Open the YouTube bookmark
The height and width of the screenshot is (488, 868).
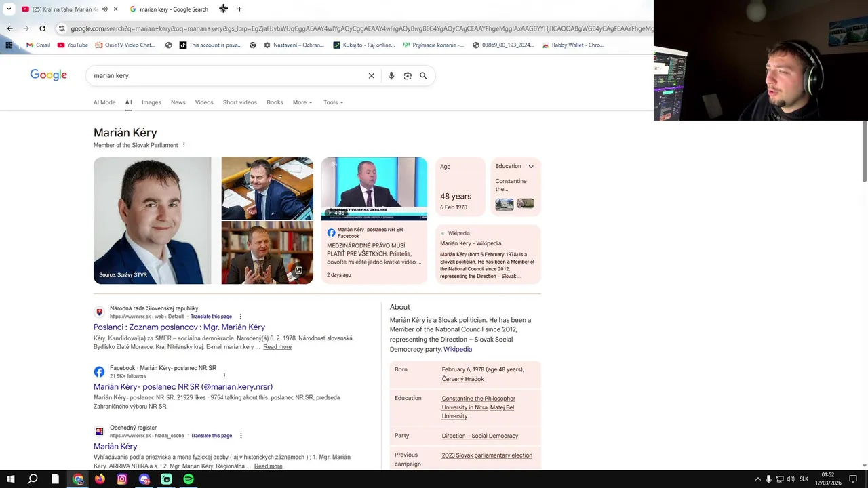pyautogui.click(x=73, y=45)
